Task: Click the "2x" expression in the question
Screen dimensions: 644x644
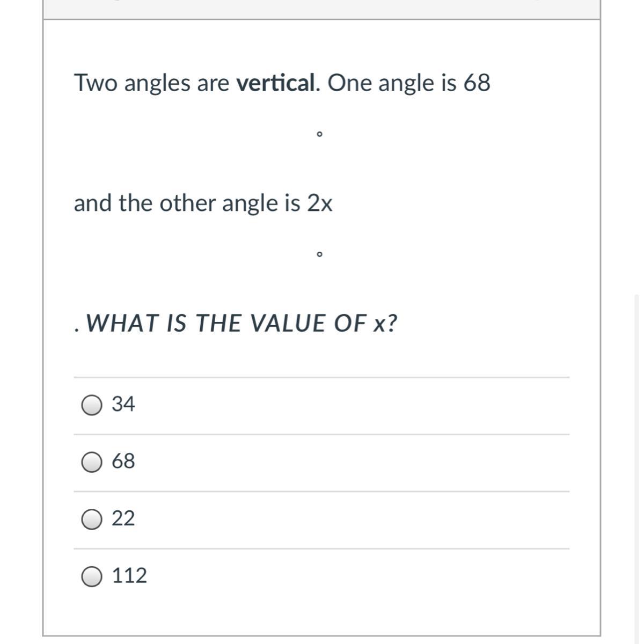Action: [x=319, y=203]
